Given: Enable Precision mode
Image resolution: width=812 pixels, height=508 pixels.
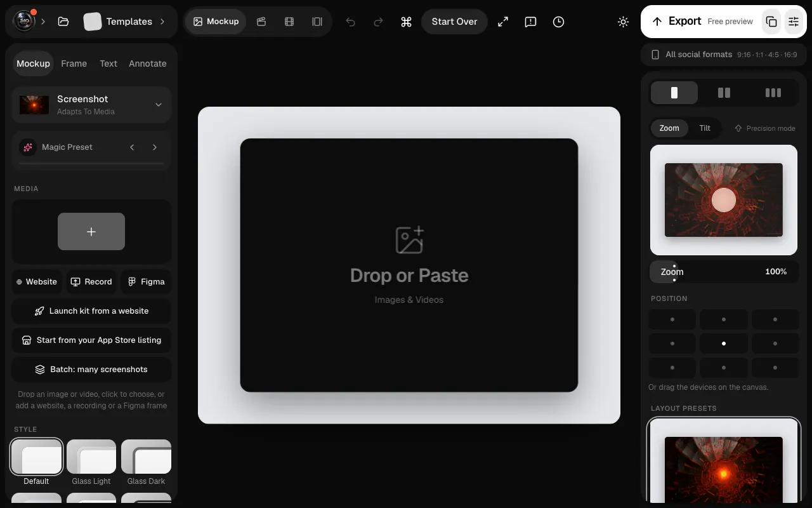Looking at the screenshot, I should [764, 128].
